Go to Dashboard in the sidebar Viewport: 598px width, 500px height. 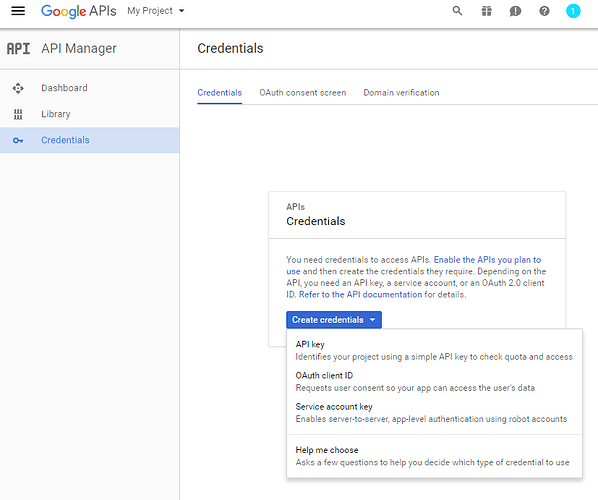90,88
